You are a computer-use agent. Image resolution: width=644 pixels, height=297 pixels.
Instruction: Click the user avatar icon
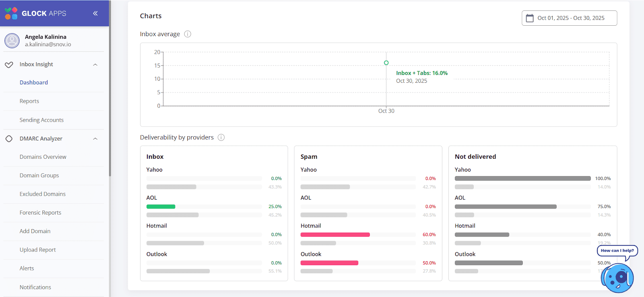[12, 41]
